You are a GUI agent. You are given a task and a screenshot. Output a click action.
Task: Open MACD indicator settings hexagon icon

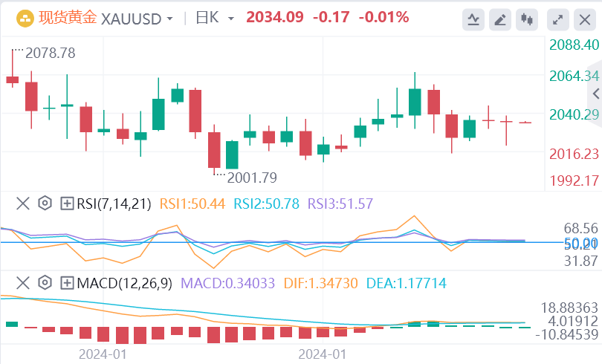coord(45,283)
